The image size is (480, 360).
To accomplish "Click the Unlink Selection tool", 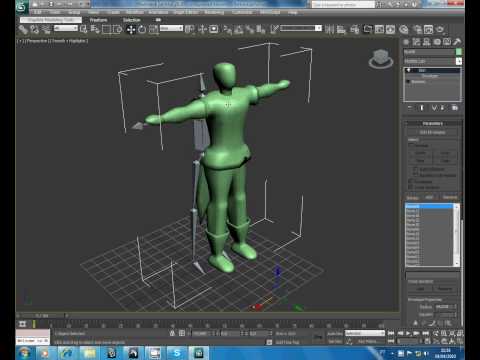I will point(34,30).
